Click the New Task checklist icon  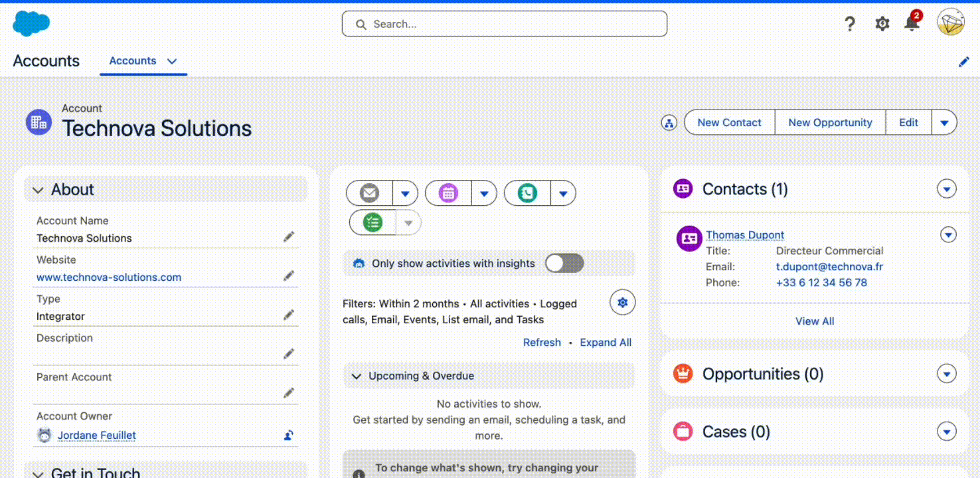(372, 222)
